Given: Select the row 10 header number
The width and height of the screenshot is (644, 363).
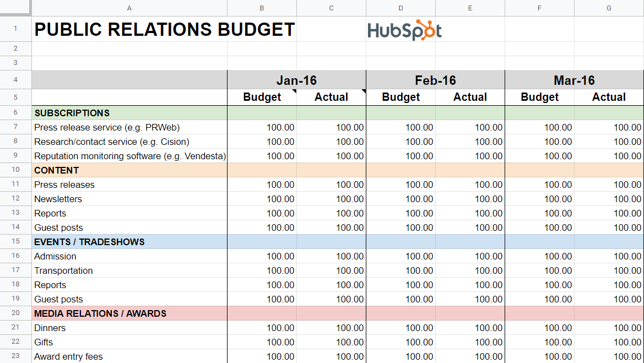Looking at the screenshot, I should [15, 170].
